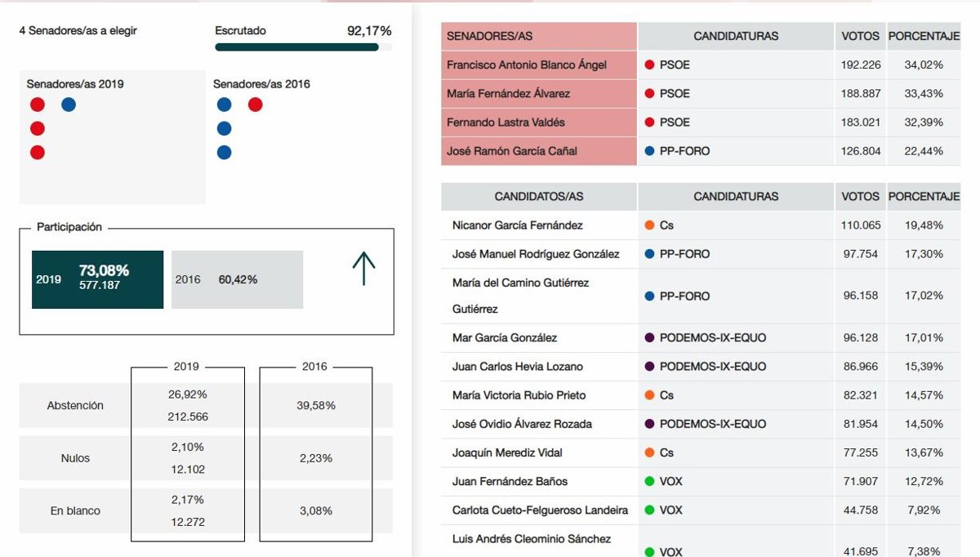
Task: Click the PORCENTAJE header in the candidates table
Action: [924, 197]
